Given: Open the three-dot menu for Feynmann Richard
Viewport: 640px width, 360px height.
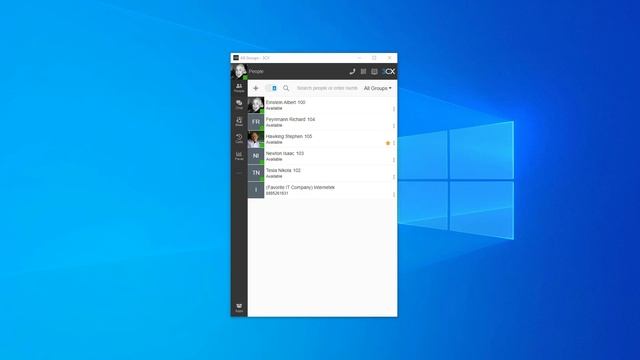Looking at the screenshot, I should coord(394,126).
